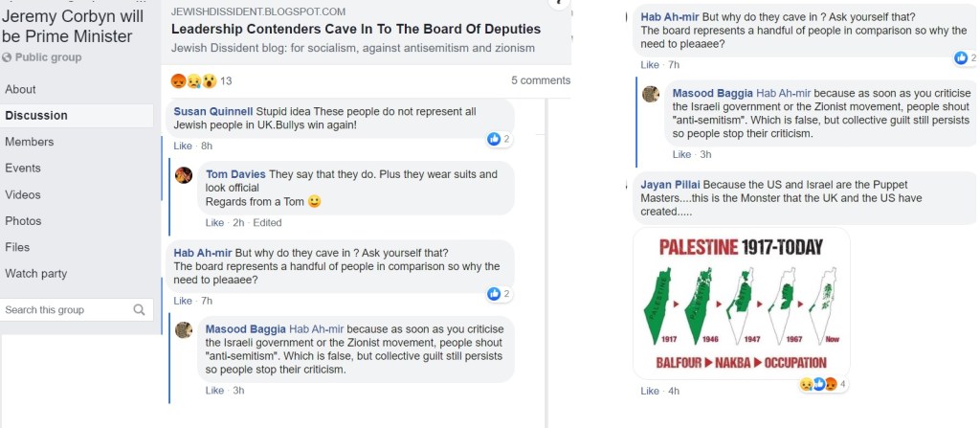The width and height of the screenshot is (980, 428).
Task: View edit history on Tom Davies' comment
Action: coord(267,223)
